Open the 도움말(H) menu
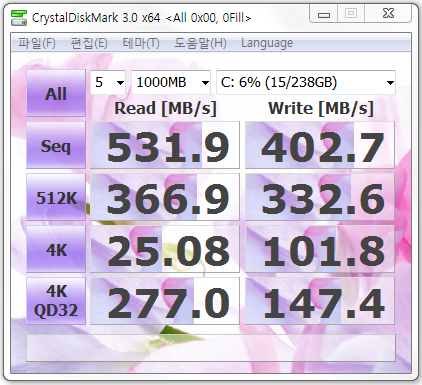 (x=200, y=43)
